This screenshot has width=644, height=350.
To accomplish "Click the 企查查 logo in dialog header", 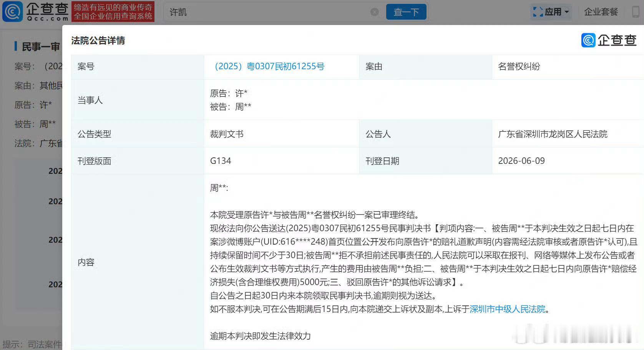I will 609,40.
